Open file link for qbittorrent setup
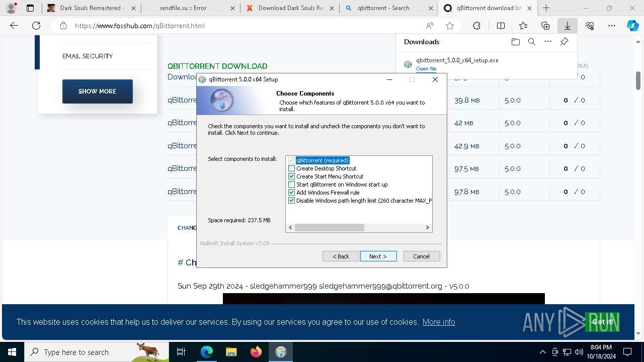The height and width of the screenshot is (362, 644). point(426,69)
